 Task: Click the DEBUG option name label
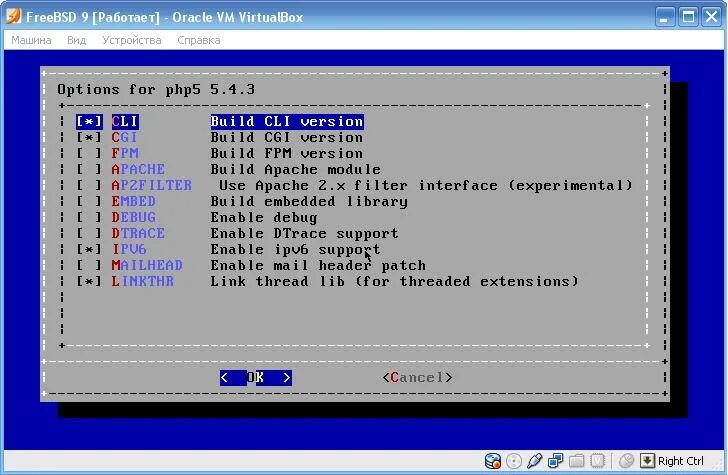(133, 217)
